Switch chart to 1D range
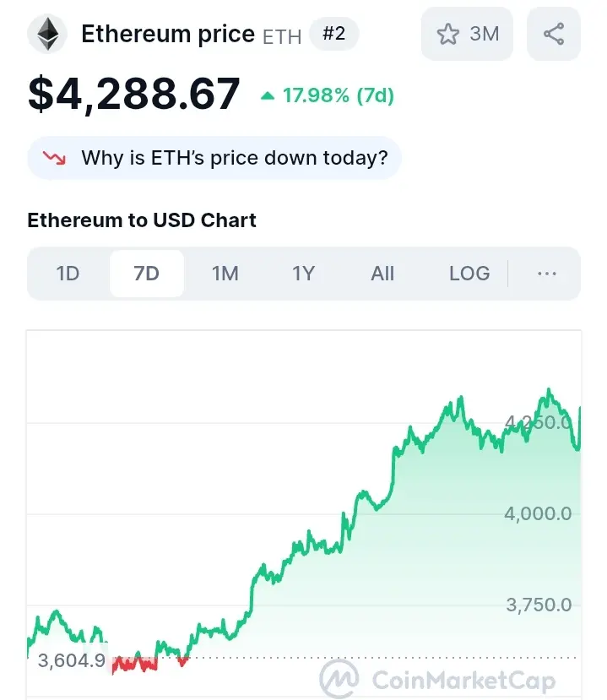Screen dimensions: 607x700 [x=68, y=274]
